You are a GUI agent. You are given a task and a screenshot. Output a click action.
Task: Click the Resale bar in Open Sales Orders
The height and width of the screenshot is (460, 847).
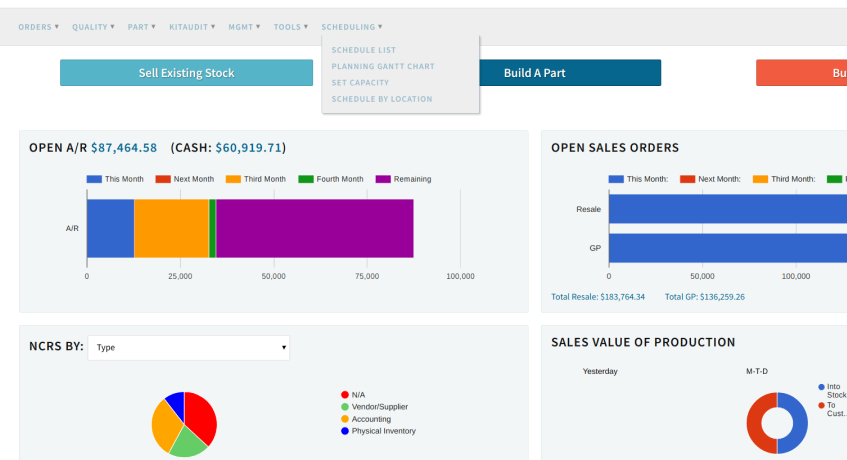[x=727, y=209]
